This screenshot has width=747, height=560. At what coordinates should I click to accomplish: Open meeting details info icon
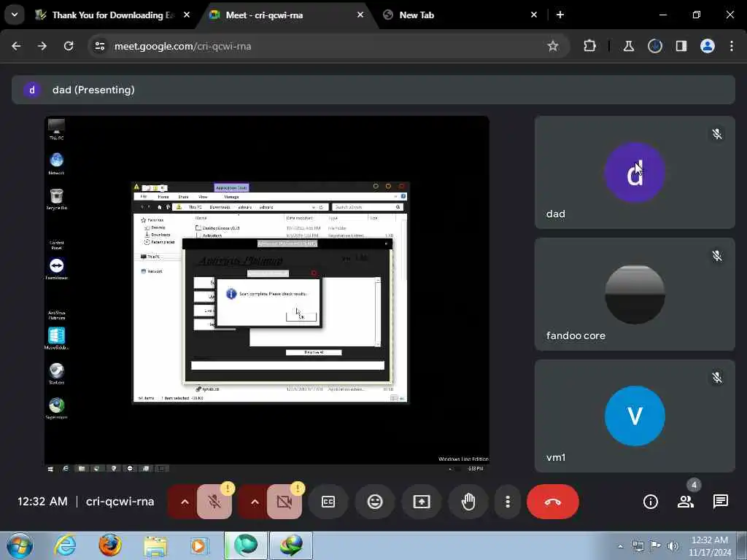(651, 502)
